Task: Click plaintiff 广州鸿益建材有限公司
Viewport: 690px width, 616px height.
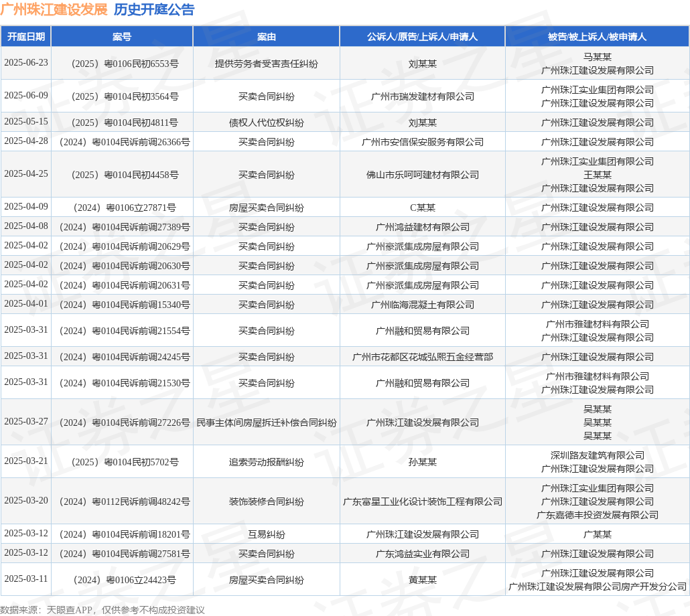Action: pos(423,228)
